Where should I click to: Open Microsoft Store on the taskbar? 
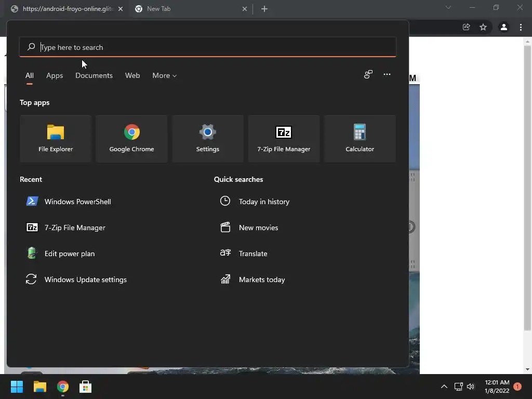pyautogui.click(x=86, y=387)
